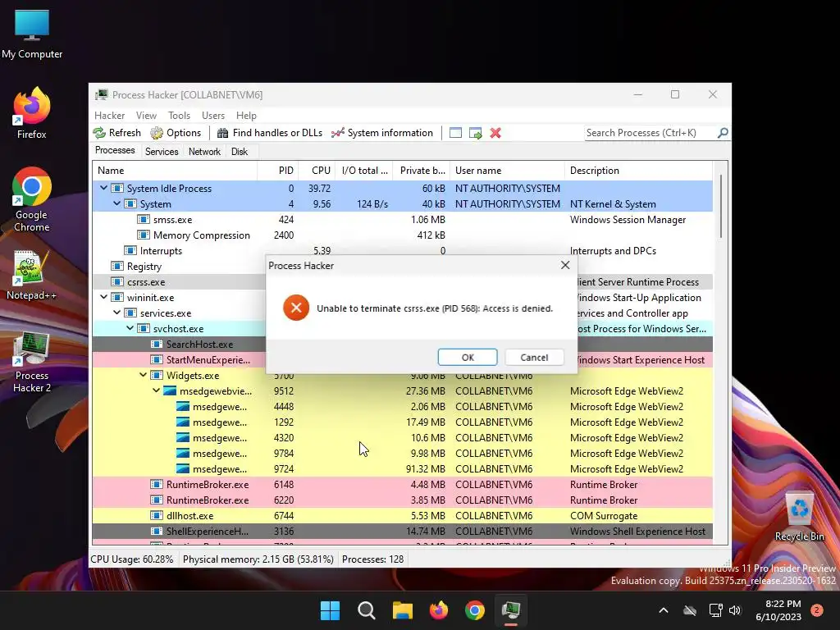Open the Hacker menu
Image resolution: width=840 pixels, height=630 pixels.
[x=109, y=115]
